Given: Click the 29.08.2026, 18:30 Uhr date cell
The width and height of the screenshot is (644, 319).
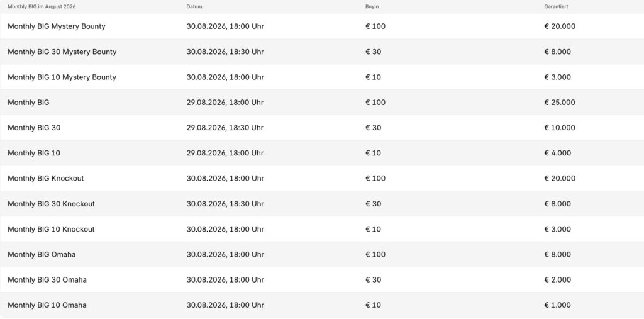Looking at the screenshot, I should [225, 128].
